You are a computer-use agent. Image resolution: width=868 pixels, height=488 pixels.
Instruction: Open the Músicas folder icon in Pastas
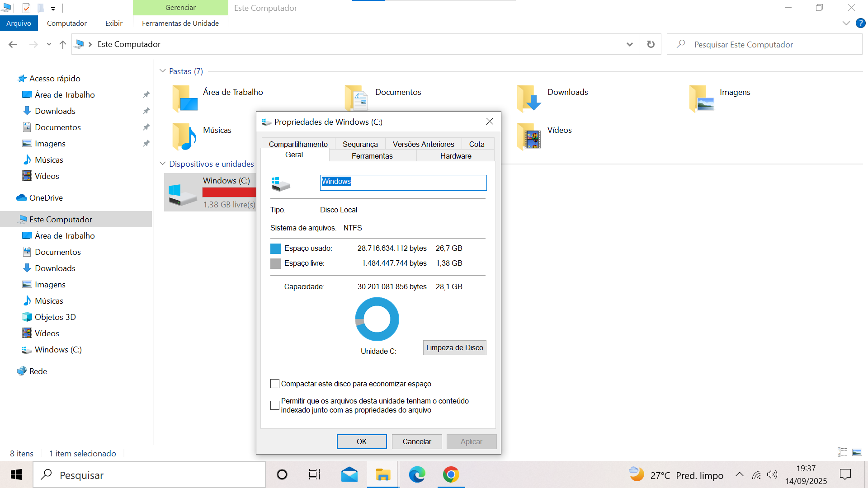click(184, 136)
